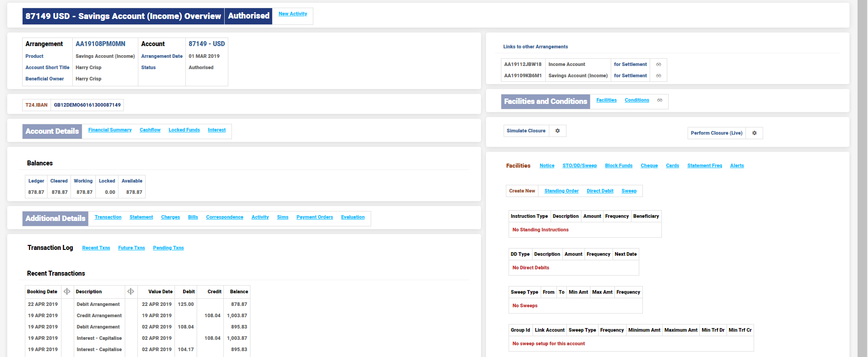Create a new Standing Order

[x=561, y=191]
